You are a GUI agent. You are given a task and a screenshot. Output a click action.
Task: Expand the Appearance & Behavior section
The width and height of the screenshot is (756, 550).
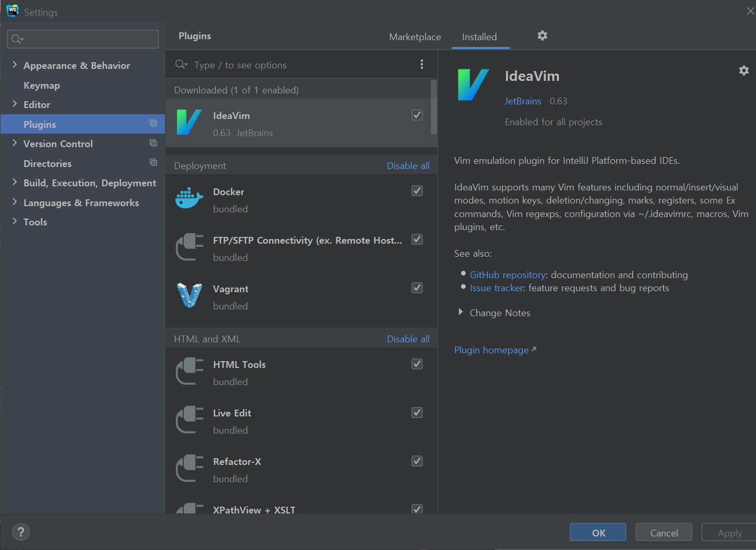[x=15, y=65]
